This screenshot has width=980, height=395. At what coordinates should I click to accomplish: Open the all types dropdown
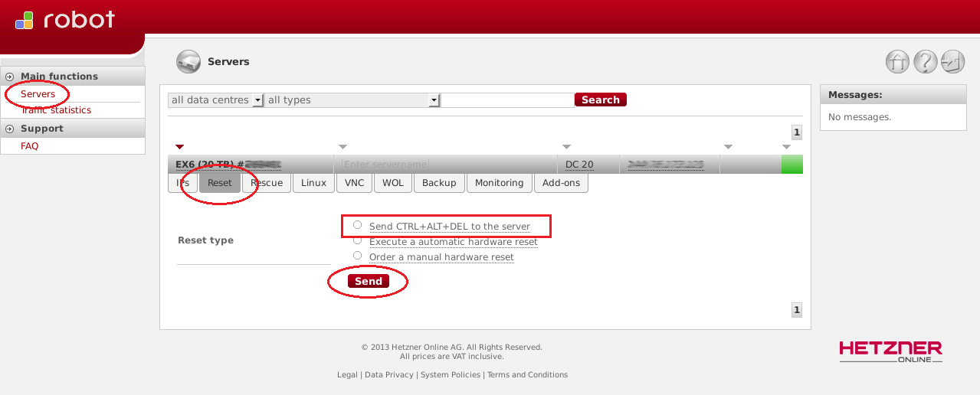352,100
